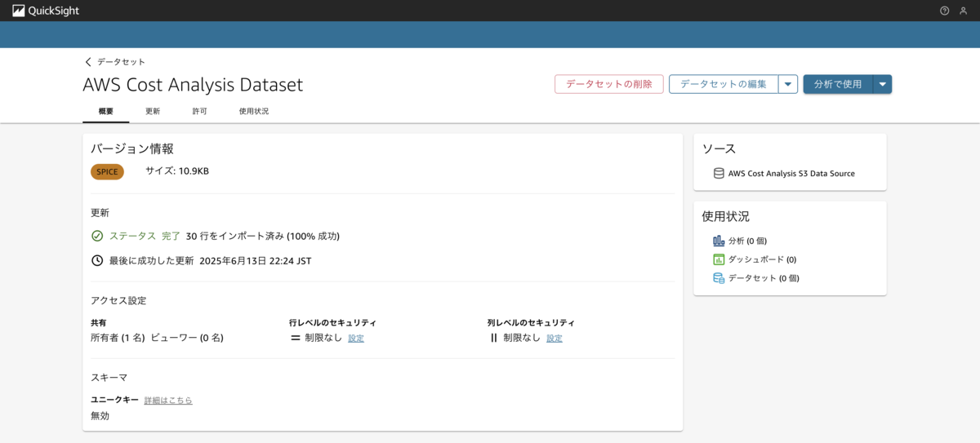Click the データセットの削除 button
Image resolution: width=980 pixels, height=443 pixels.
click(609, 84)
